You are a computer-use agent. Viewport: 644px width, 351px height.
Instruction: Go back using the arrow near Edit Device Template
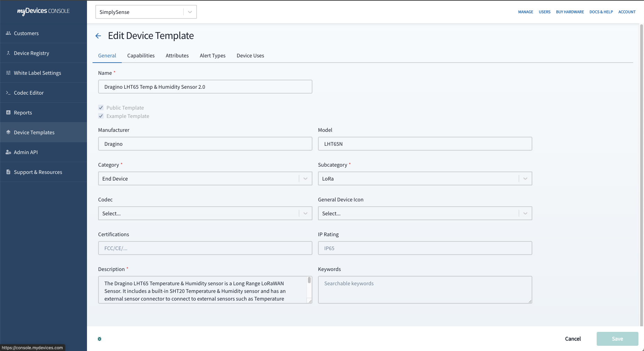tap(98, 36)
